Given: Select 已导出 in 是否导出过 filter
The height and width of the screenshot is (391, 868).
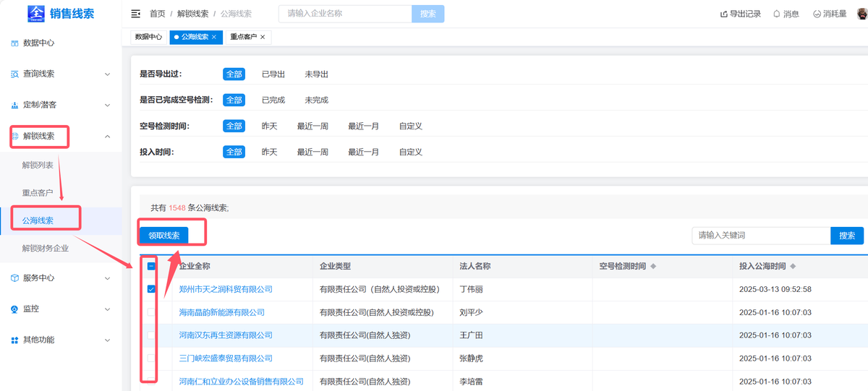Looking at the screenshot, I should 273,74.
